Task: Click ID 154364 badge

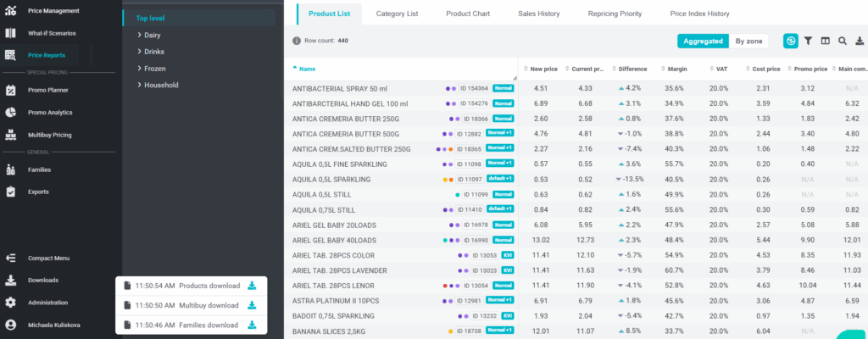Action: pos(474,88)
